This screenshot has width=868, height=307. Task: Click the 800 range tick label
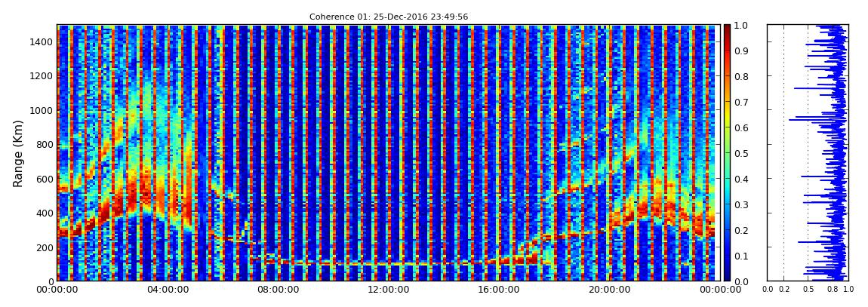(x=45, y=145)
